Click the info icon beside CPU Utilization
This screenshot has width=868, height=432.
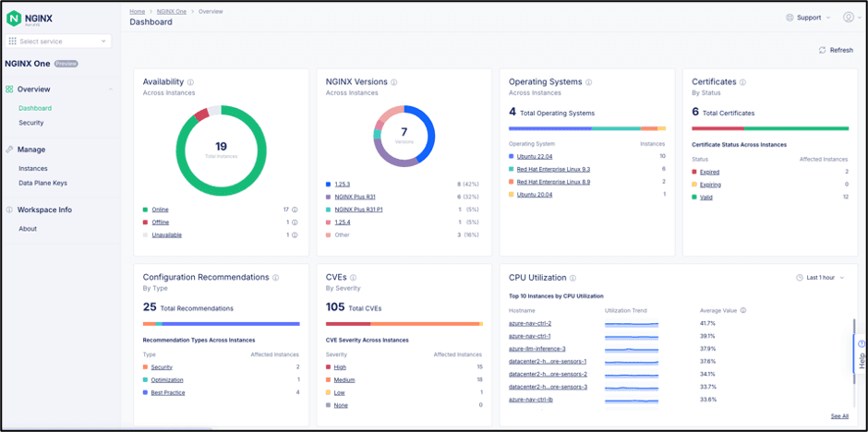[573, 277]
